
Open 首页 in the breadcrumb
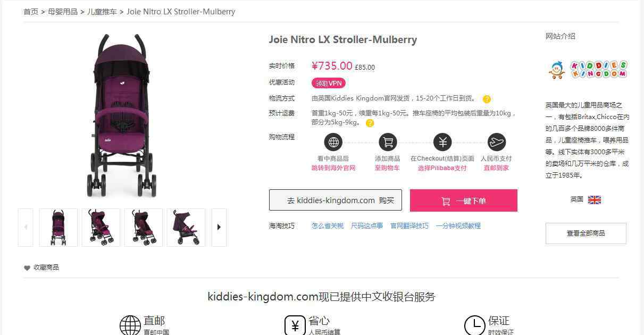[31, 11]
